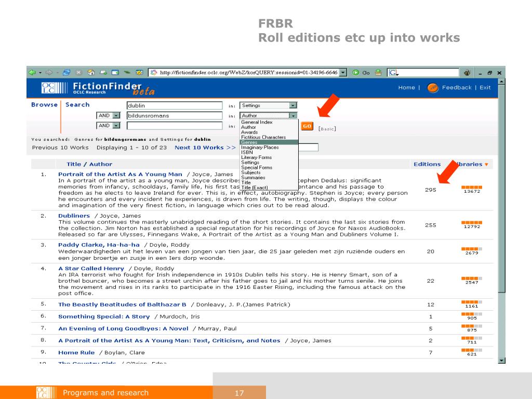Select General Index from the dropdown list
Viewport: 532px width, 399px height.
(257, 122)
